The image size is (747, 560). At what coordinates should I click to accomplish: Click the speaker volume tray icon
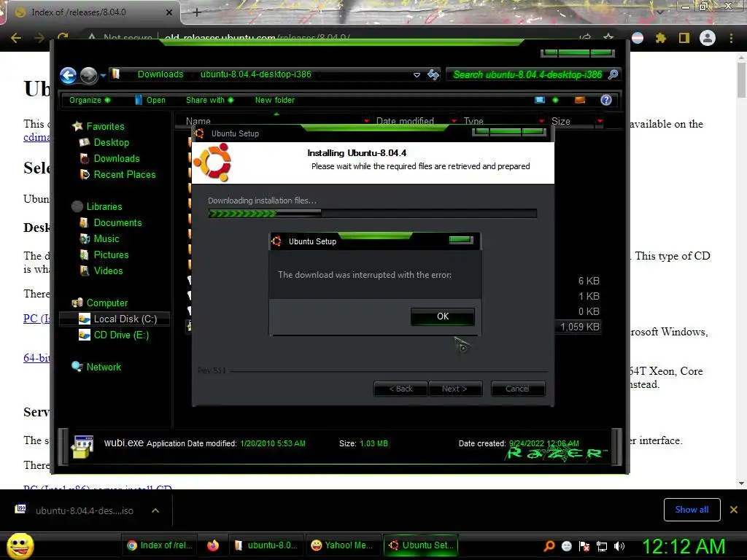(x=619, y=546)
